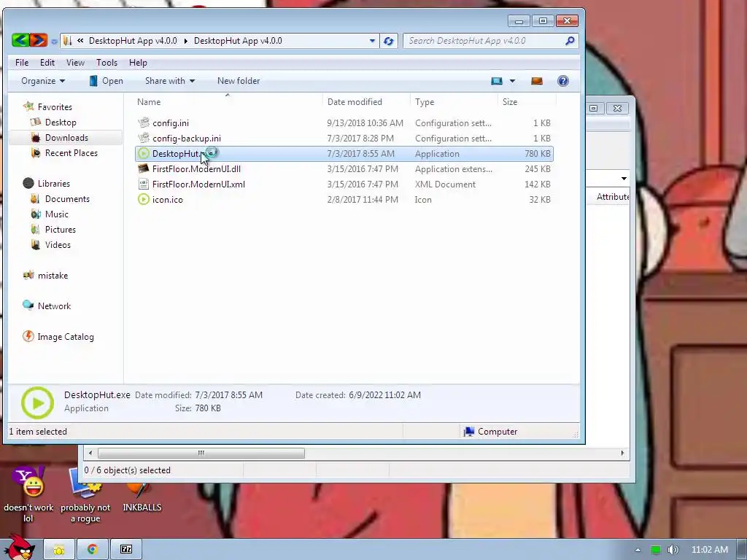The image size is (747, 560).
Task: Open the Tools menu
Action: click(x=107, y=63)
